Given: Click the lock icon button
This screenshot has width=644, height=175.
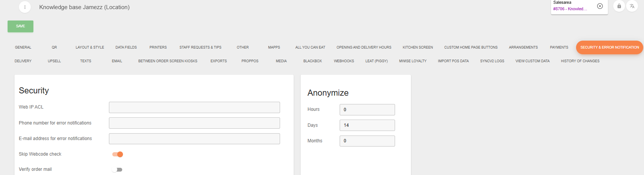Looking at the screenshot, I should [619, 6].
